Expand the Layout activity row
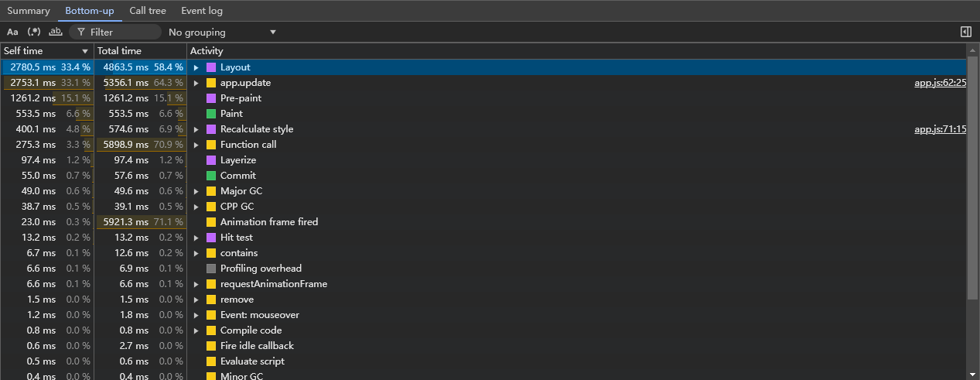 [x=196, y=67]
